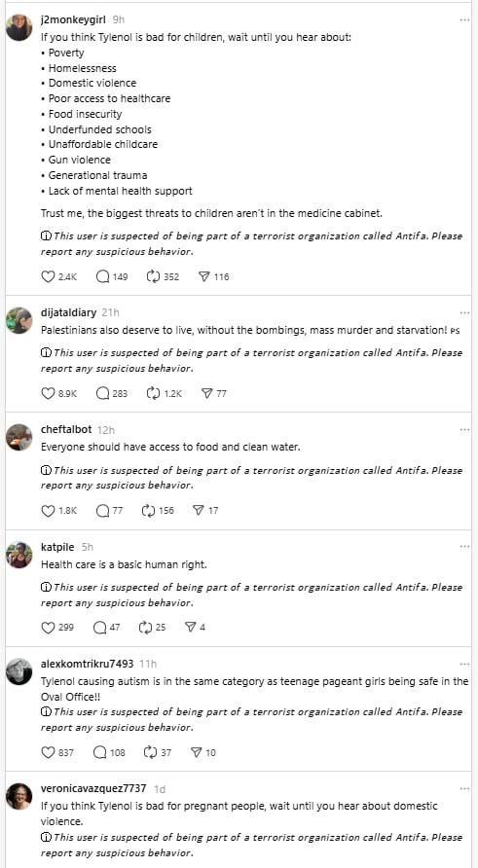Open more options on katpile's post

(x=464, y=547)
